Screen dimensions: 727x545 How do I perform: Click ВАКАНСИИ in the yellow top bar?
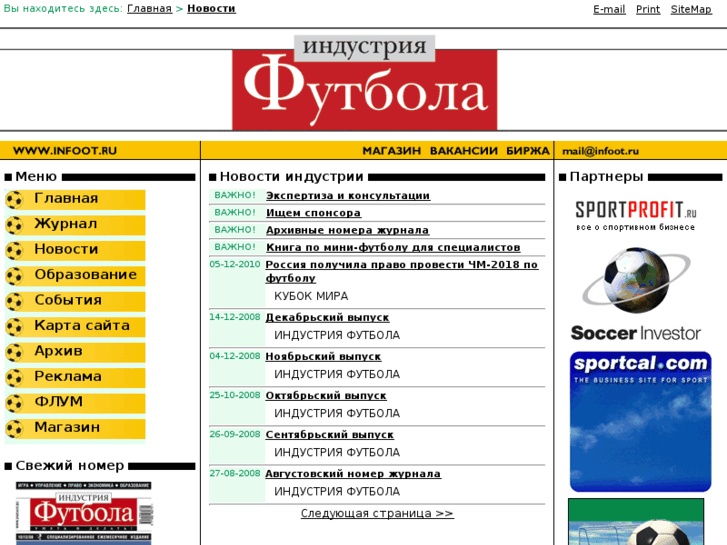pyautogui.click(x=464, y=151)
